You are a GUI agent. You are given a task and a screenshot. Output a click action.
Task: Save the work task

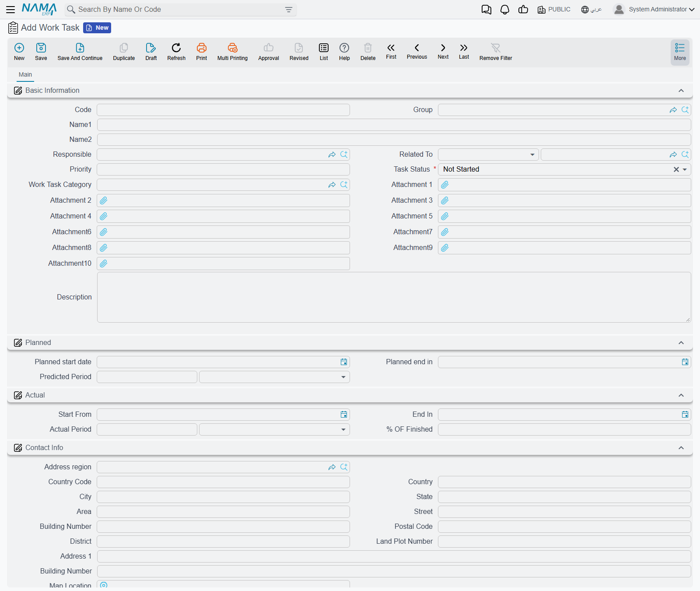(x=41, y=52)
